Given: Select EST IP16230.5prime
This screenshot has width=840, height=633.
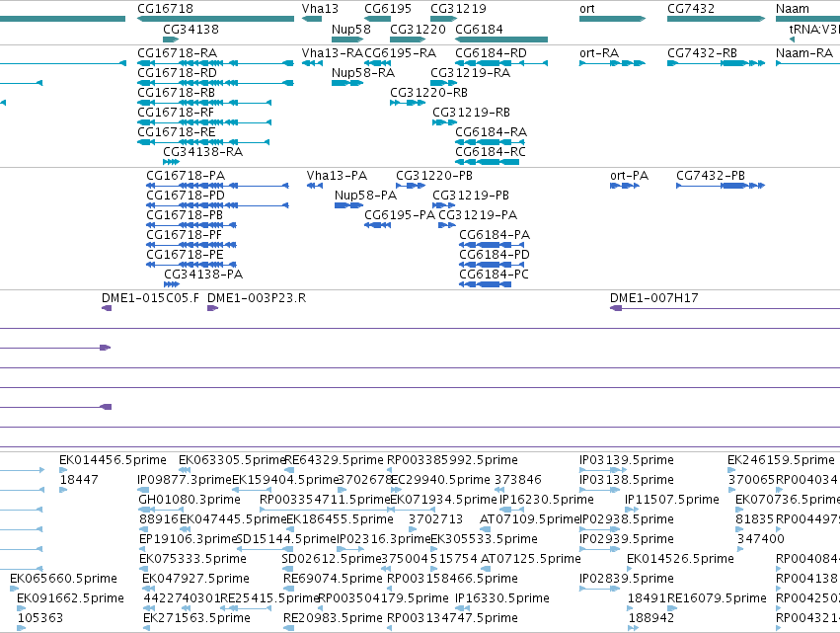Looking at the screenshot, I should pyautogui.click(x=547, y=500).
